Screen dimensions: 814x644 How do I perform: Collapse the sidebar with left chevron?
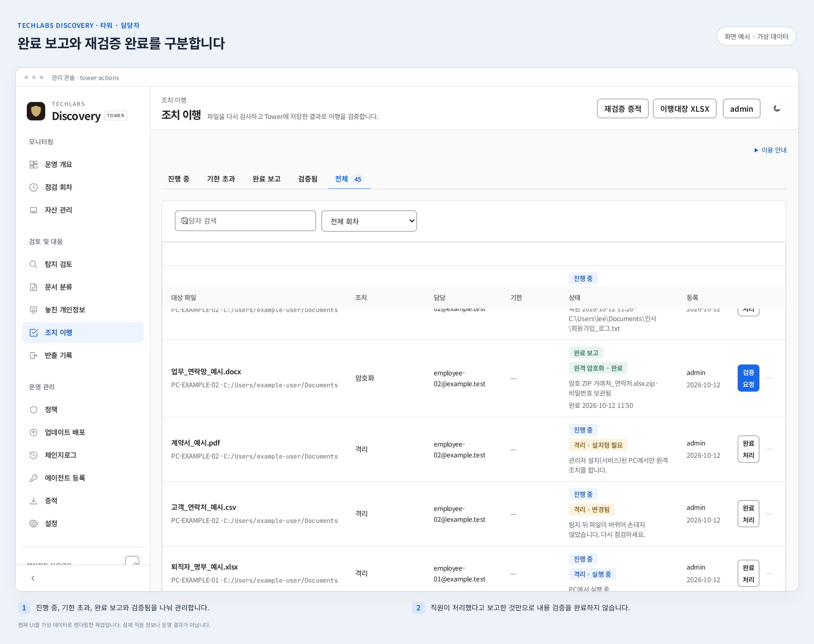pyautogui.click(x=33, y=578)
